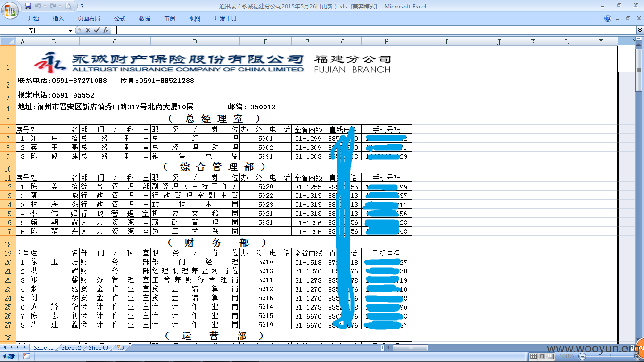644x362 pixels.
Task: Open the 页面布局 ribbon tab
Action: tap(89, 19)
